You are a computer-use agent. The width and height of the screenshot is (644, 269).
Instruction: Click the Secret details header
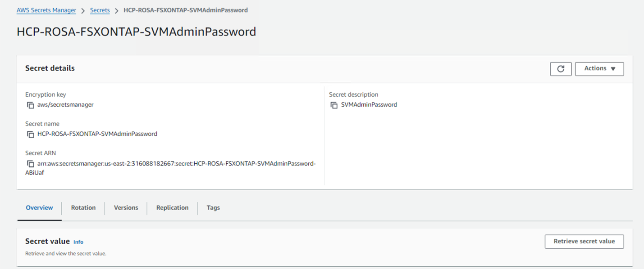pos(50,68)
